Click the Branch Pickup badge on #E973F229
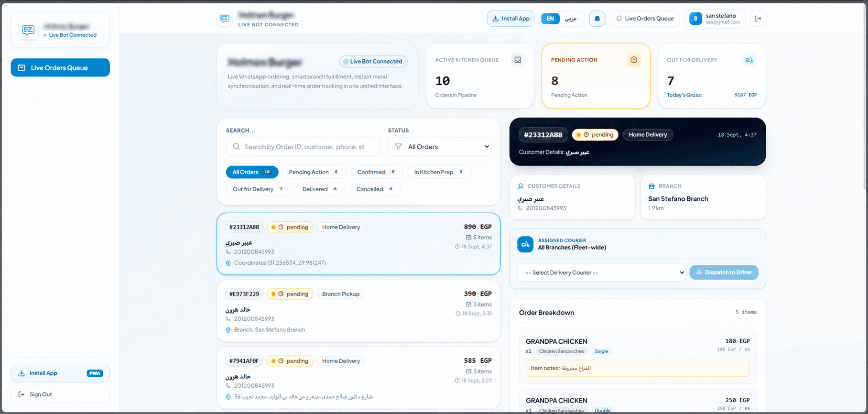The width and height of the screenshot is (868, 414). click(340, 294)
